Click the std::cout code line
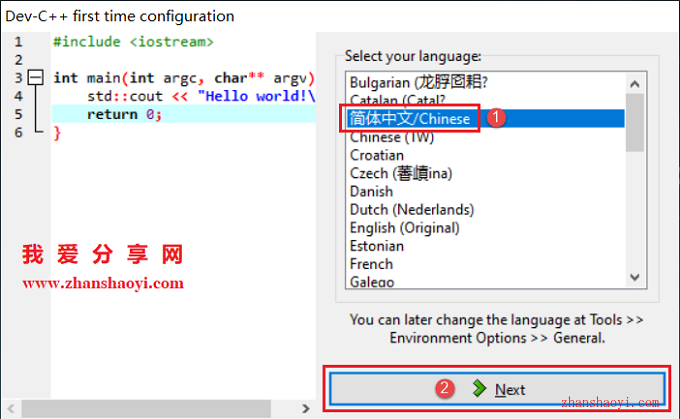Screen dimensions: 680x419 [x=201, y=96]
